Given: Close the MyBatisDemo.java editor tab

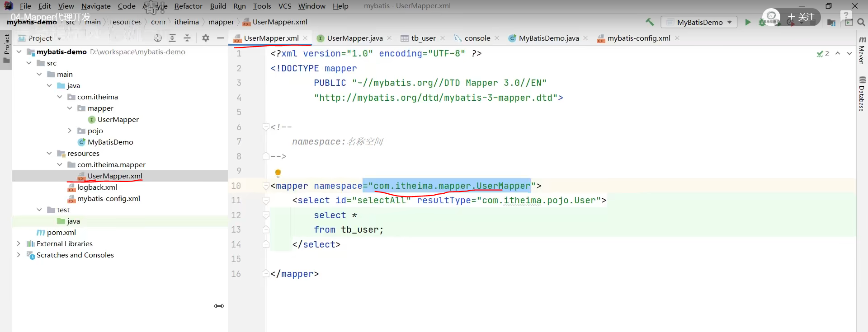Looking at the screenshot, I should pos(585,38).
